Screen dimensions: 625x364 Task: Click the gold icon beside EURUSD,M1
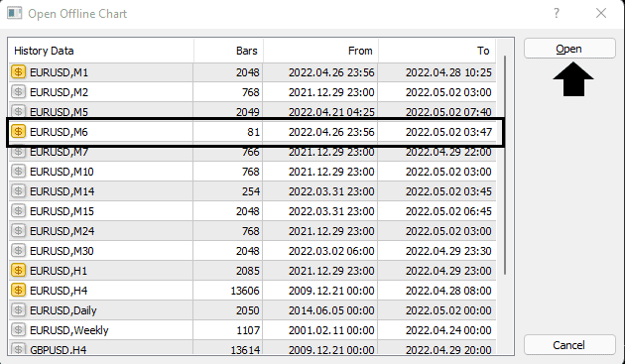[x=18, y=72]
